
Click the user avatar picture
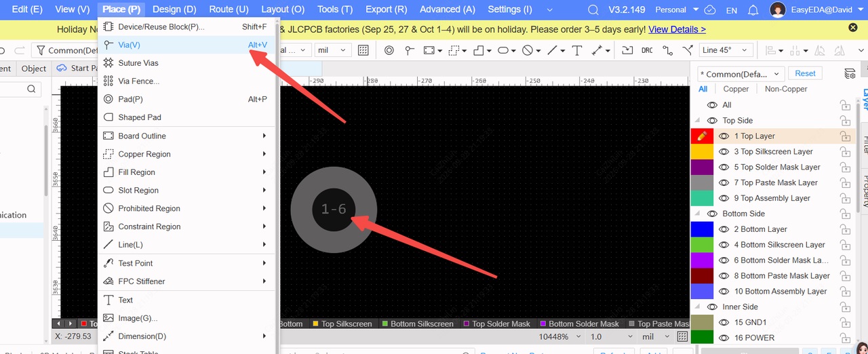click(778, 10)
